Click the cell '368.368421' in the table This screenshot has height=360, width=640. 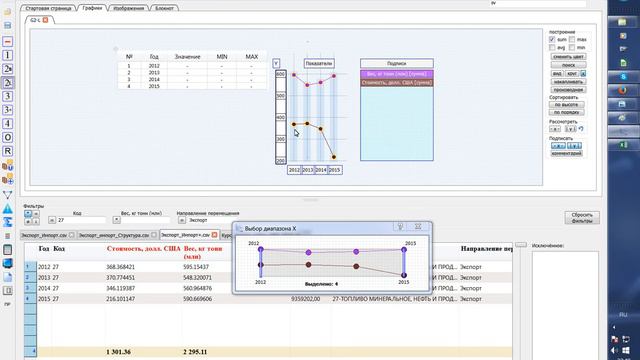click(120, 267)
